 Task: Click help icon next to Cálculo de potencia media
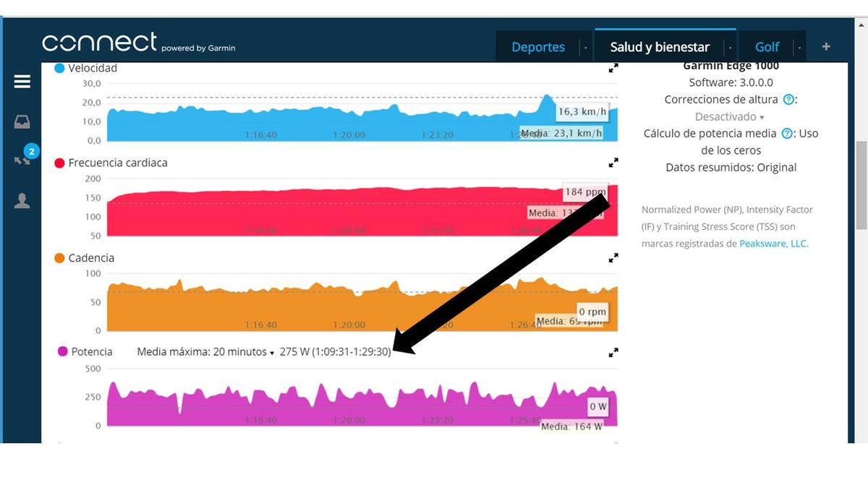(x=788, y=134)
